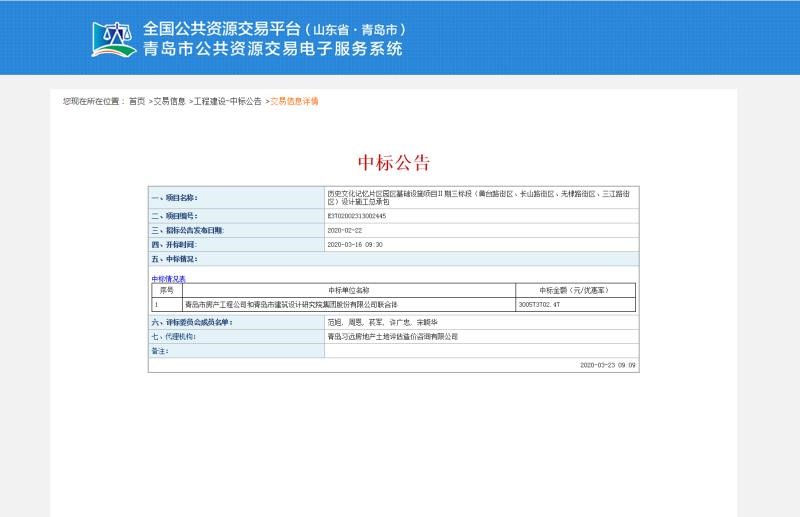
Task: Click the 中标单位名称 column header
Action: click(348, 290)
